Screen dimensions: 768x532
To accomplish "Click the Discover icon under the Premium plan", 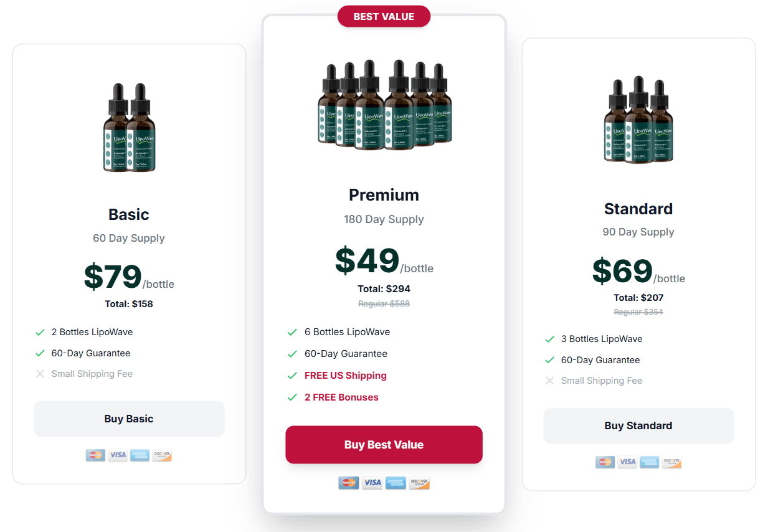I will pyautogui.click(x=419, y=482).
